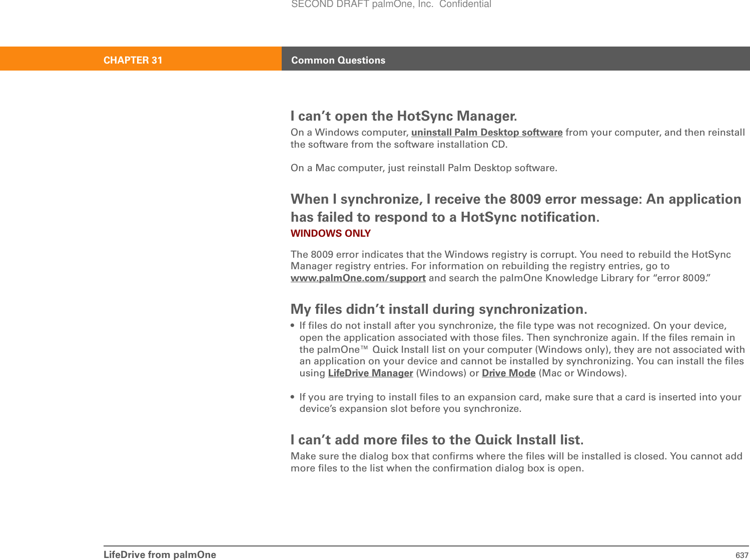Viewport: 750px width, 560px height.
Task: Click the sentence 'On a Mac computer, just reinstall Palm Desktop software.'
Action: (x=424, y=168)
